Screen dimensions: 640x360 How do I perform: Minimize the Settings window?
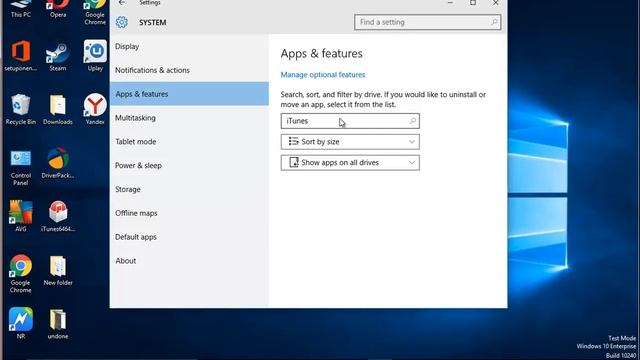pyautogui.click(x=450, y=3)
